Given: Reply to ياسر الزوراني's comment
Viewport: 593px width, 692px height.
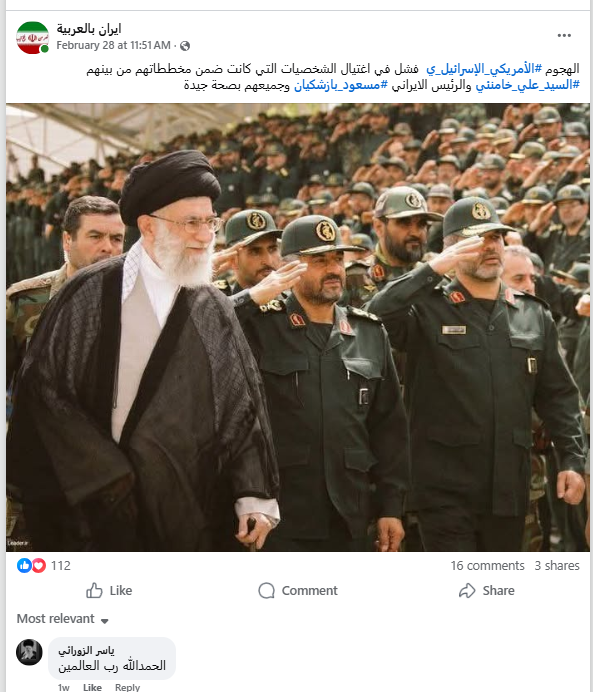Looking at the screenshot, I should coord(127,687).
